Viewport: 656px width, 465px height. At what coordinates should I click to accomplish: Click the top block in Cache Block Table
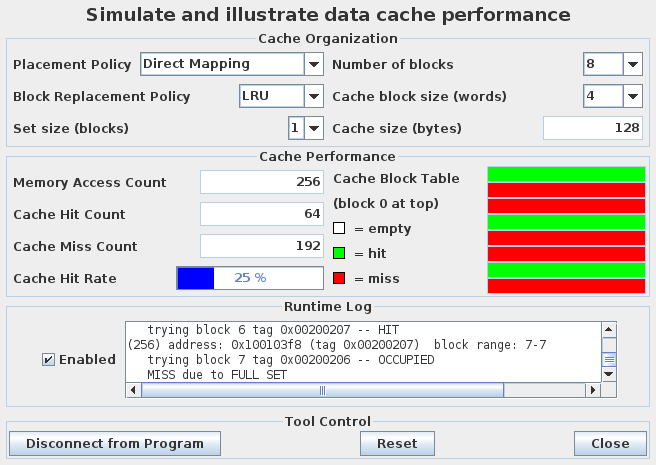(x=566, y=174)
